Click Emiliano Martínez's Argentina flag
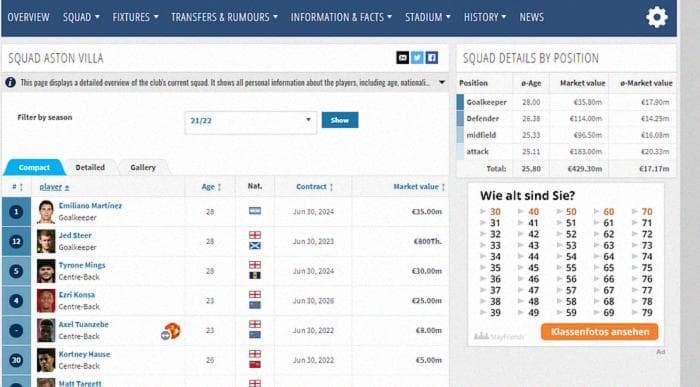Screen dimensions: 700x387 (x=255, y=211)
